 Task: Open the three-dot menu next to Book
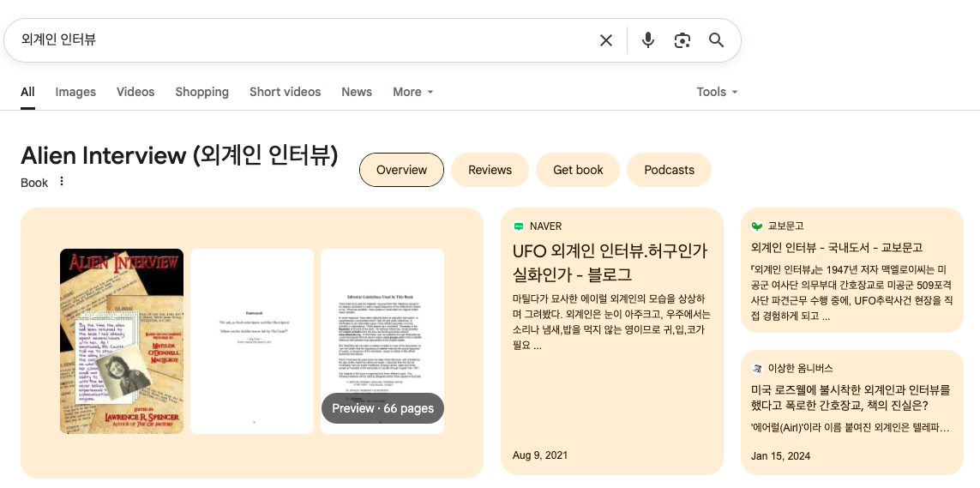coord(61,181)
